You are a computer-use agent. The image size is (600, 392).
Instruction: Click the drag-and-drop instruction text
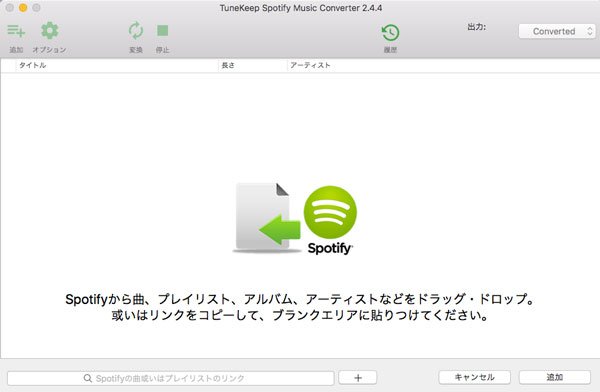pos(300,307)
